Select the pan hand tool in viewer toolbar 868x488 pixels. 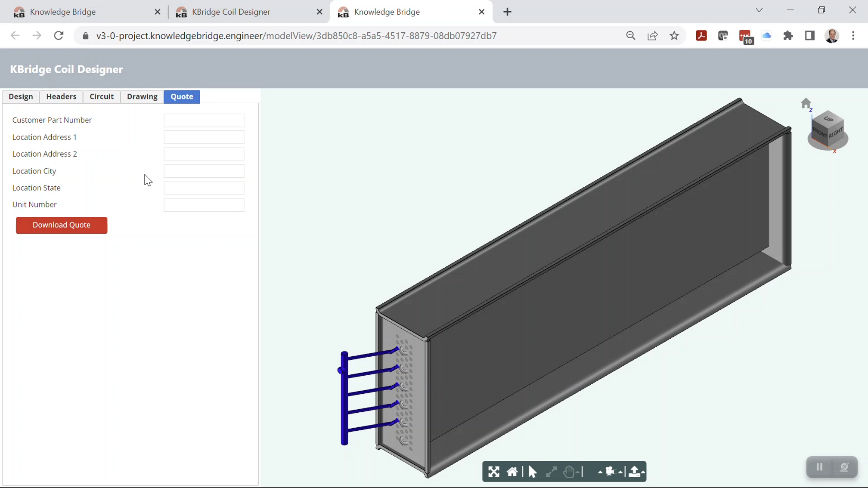pyautogui.click(x=570, y=472)
